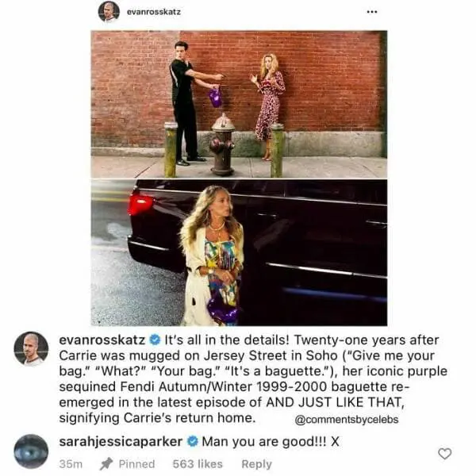Open the three-dot post options menu
Screen dimensions: 476x476
(372, 12)
